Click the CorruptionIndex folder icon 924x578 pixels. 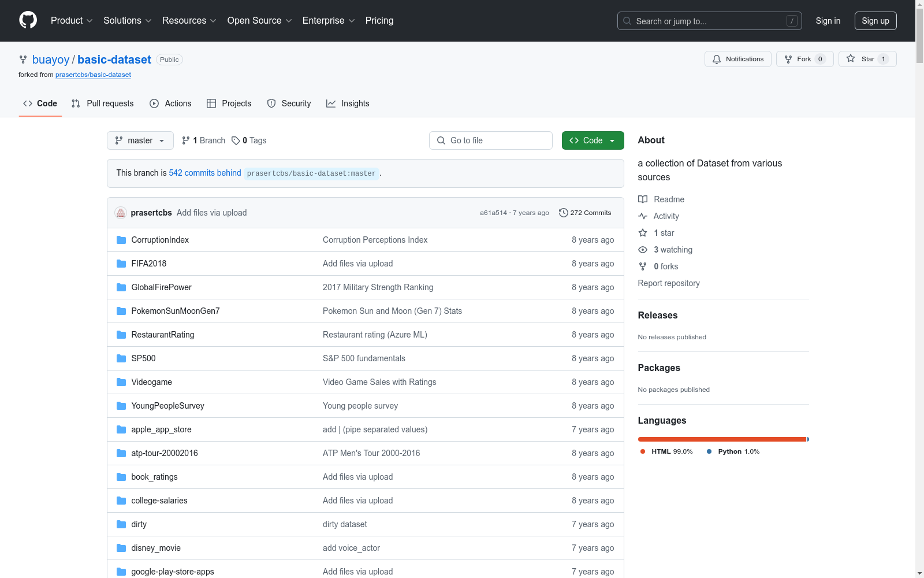tap(121, 240)
